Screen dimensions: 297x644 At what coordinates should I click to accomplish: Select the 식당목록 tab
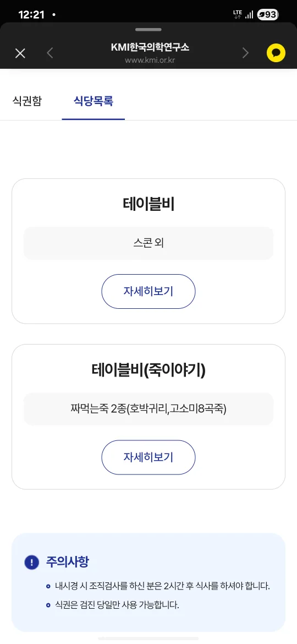click(93, 101)
